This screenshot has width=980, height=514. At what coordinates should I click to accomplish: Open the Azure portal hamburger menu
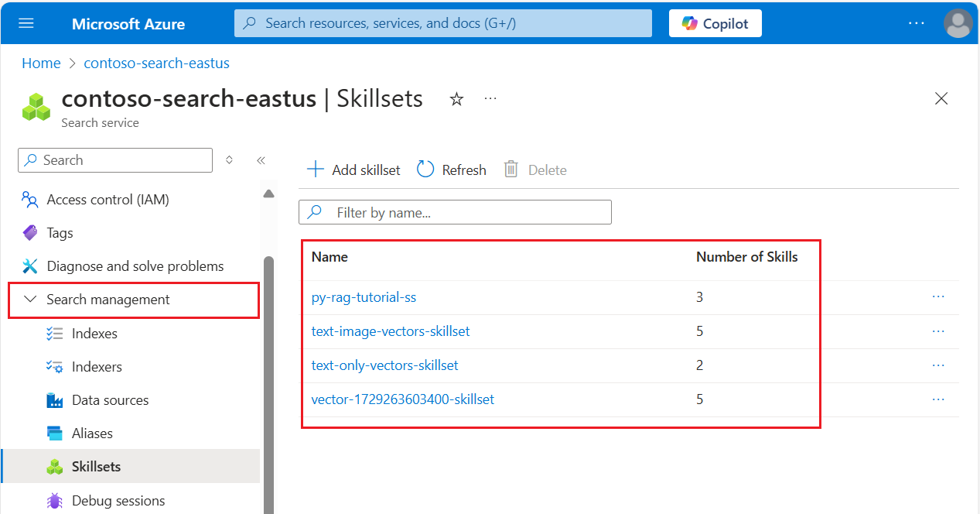click(x=26, y=23)
